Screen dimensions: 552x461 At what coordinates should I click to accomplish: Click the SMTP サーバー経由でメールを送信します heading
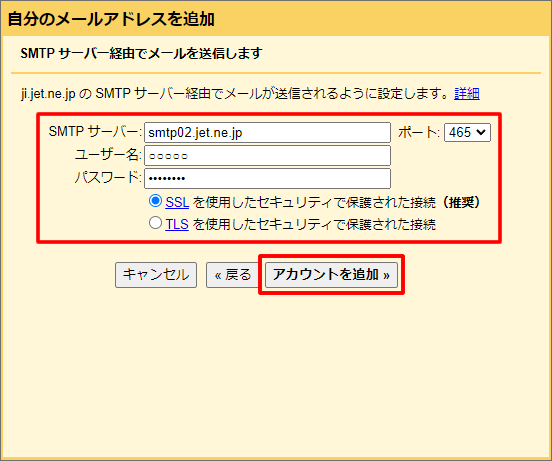click(x=141, y=53)
